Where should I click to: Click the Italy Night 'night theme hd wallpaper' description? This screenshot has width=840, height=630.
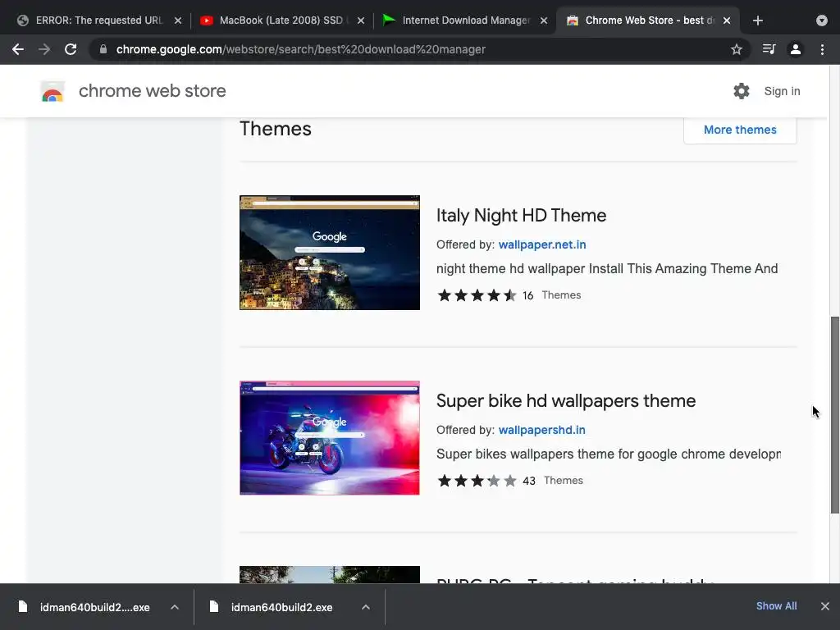607,268
